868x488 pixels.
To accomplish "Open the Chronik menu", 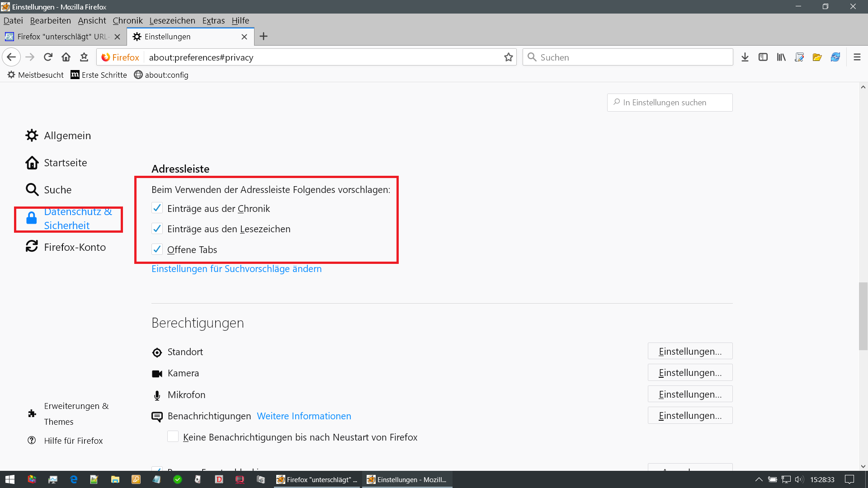I will [x=127, y=20].
